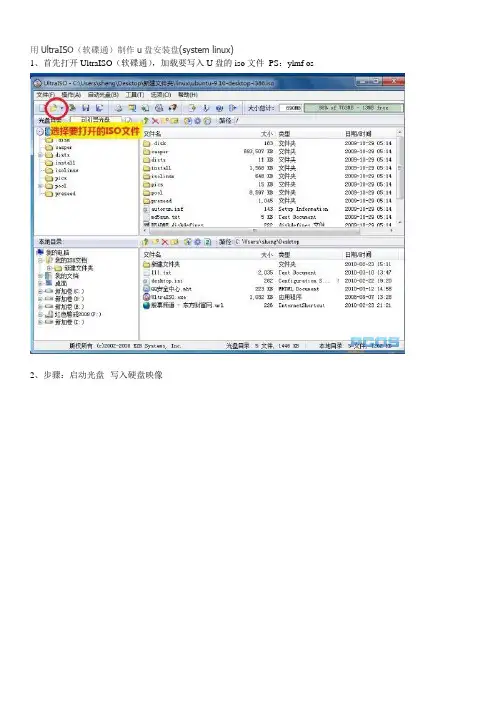Click the Up folder icon in local pane toolbar

(145, 242)
